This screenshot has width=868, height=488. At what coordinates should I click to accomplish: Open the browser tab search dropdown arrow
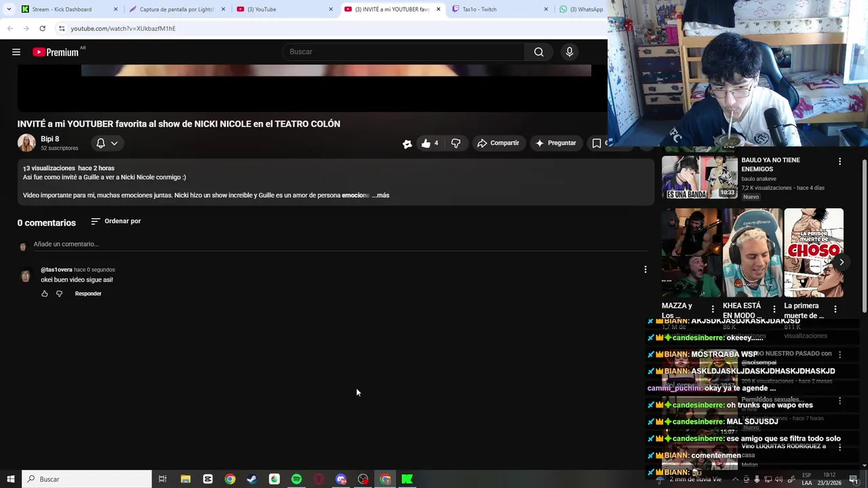[9, 9]
